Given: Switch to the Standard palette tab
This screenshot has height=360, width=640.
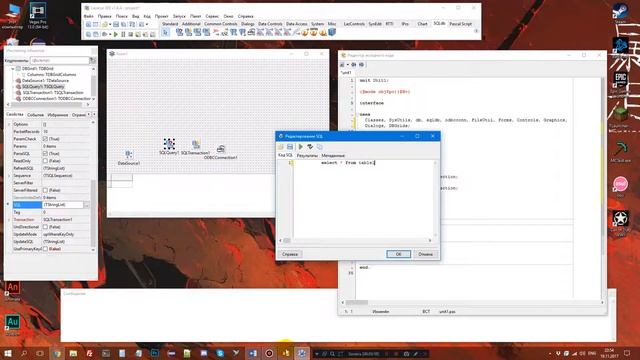Looking at the screenshot, I should 170,24.
